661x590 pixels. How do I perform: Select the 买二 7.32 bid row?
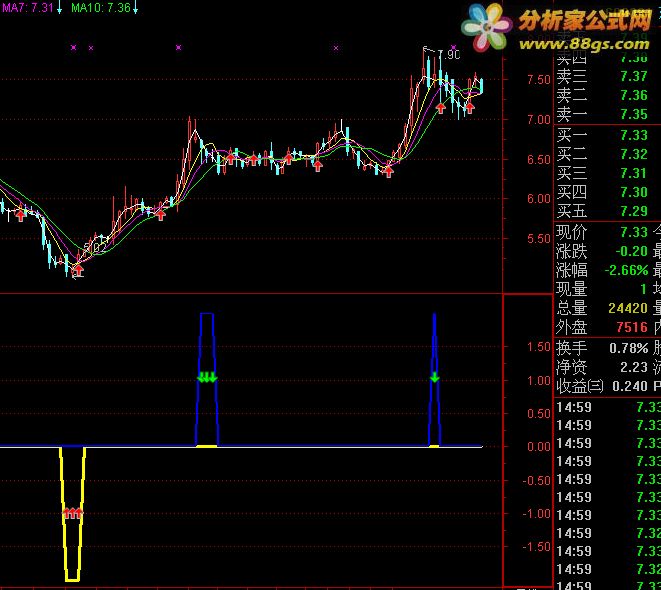[x=602, y=154]
